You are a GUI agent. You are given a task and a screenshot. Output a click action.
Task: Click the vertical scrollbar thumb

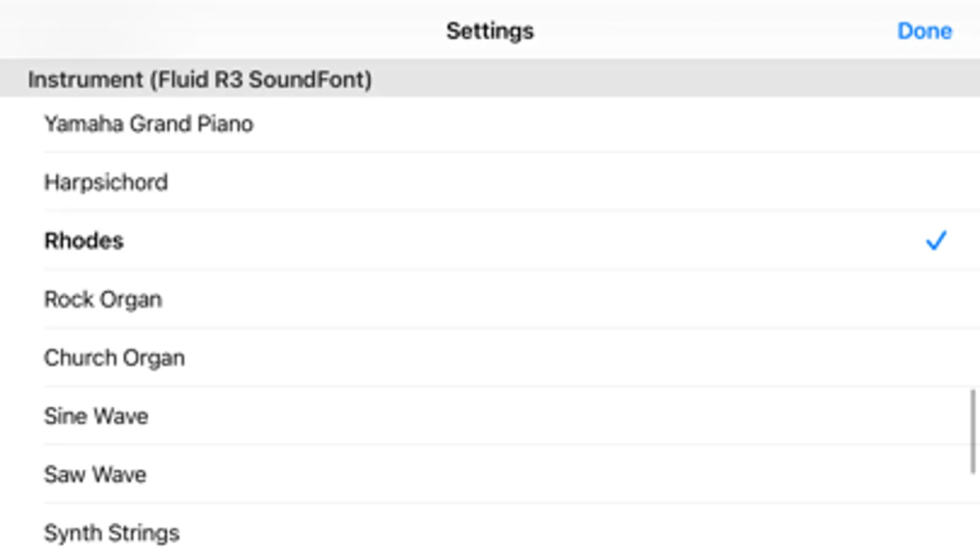[973, 431]
